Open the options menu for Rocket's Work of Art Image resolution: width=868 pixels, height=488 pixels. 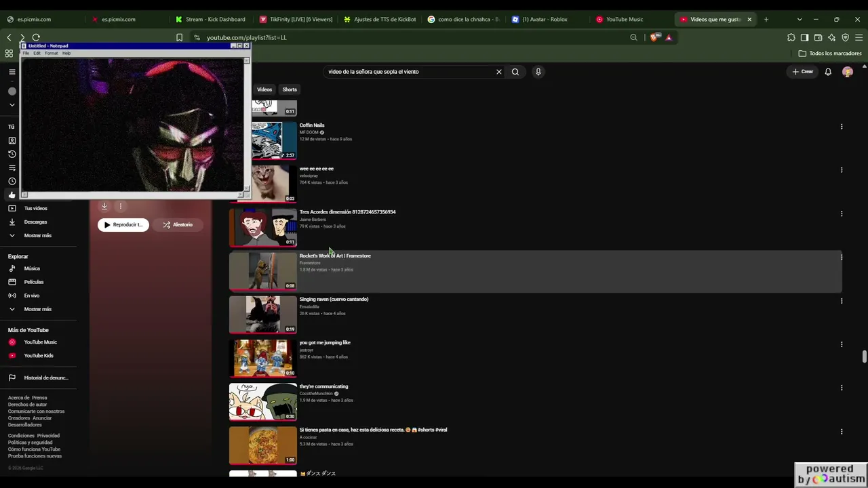pos(842,257)
